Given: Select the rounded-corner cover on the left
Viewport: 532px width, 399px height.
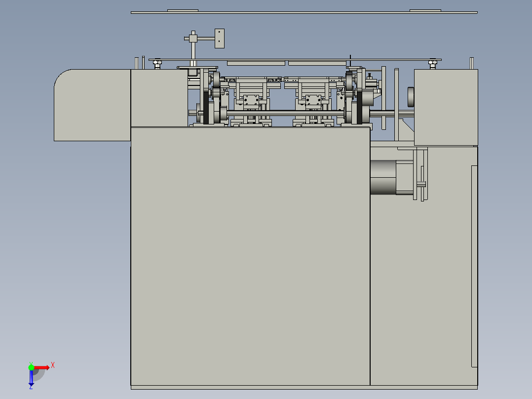Looking at the screenshot, I should pos(92,105).
